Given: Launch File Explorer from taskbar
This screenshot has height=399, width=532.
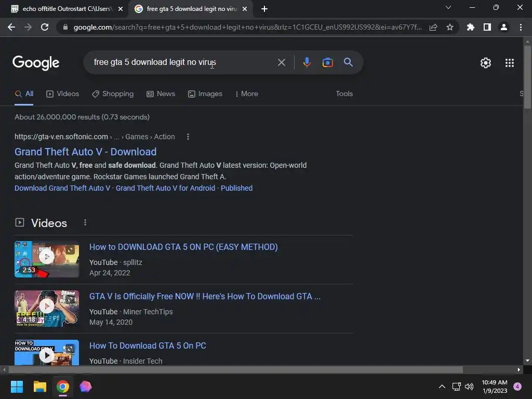Looking at the screenshot, I should point(39,387).
